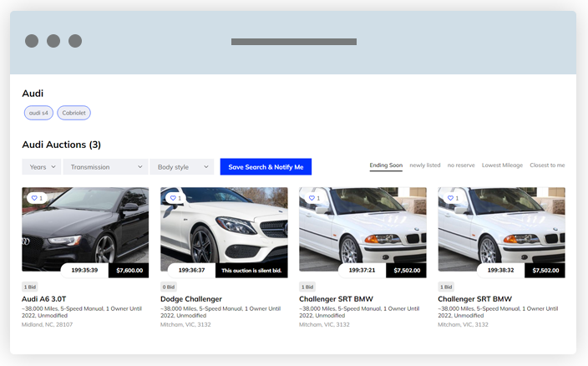Click the 0 Bid badge
The width and height of the screenshot is (588, 366).
coord(169,287)
